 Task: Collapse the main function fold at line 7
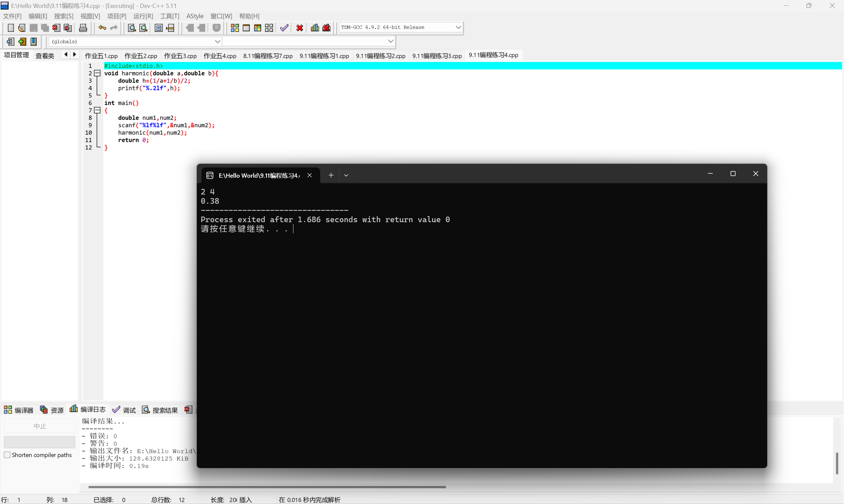tap(97, 110)
